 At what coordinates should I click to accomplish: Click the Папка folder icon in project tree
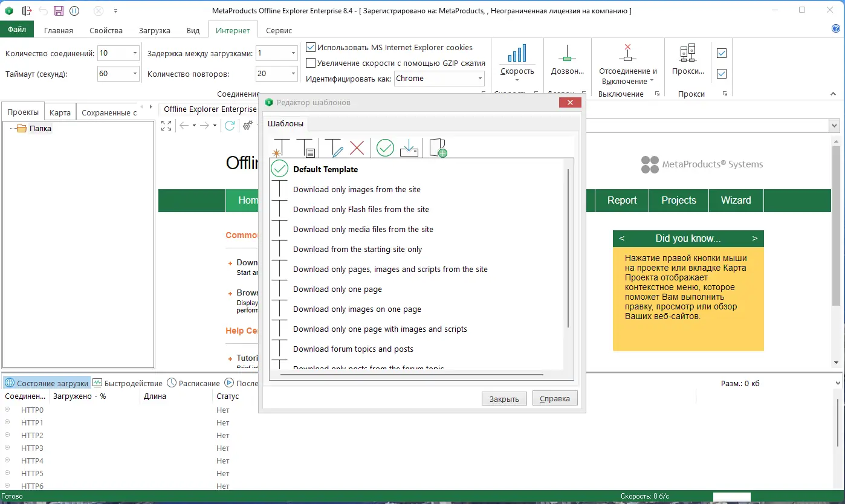pos(22,128)
